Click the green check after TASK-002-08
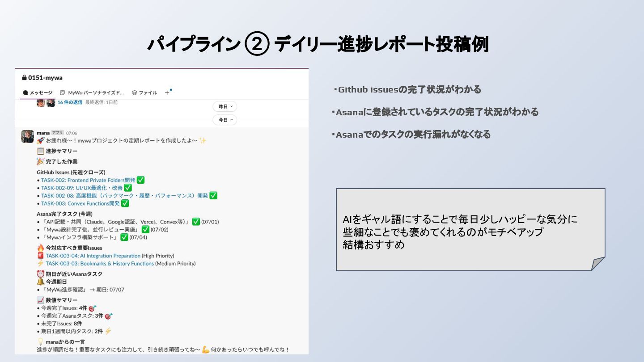Image resolution: width=644 pixels, height=362 pixels. click(x=213, y=195)
